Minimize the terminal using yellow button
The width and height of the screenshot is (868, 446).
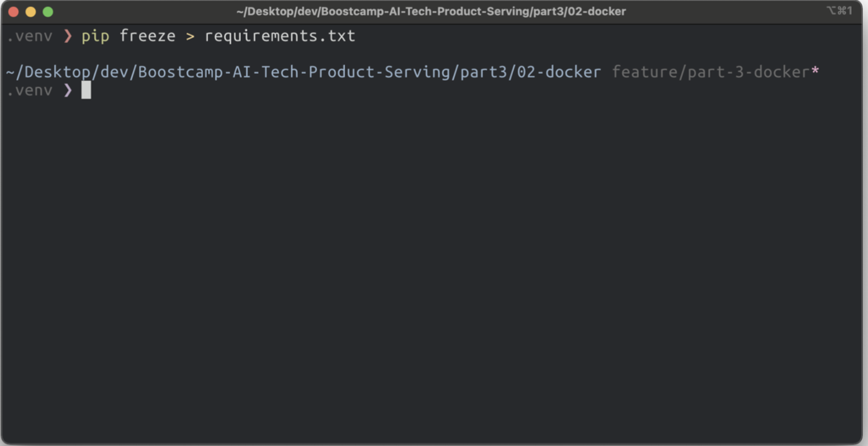[x=30, y=12]
